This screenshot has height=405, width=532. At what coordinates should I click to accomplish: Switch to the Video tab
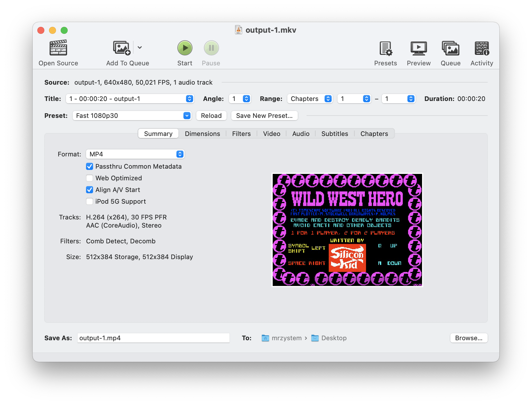pos(271,134)
